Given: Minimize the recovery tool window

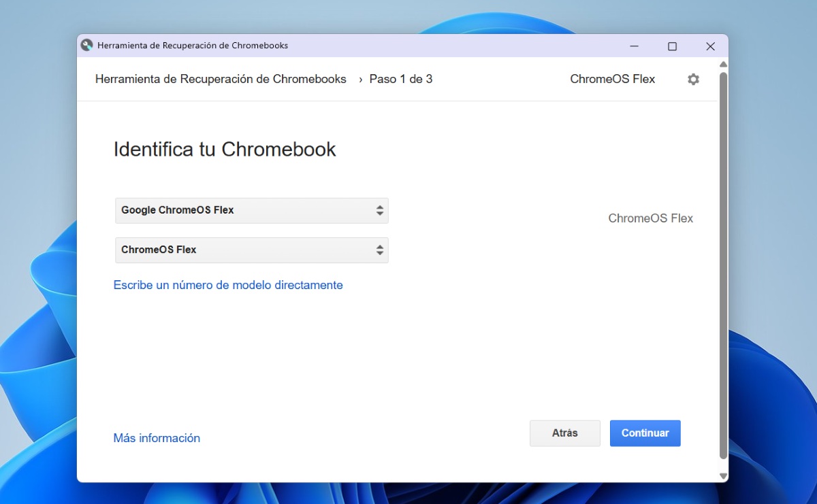Looking at the screenshot, I should (x=634, y=46).
